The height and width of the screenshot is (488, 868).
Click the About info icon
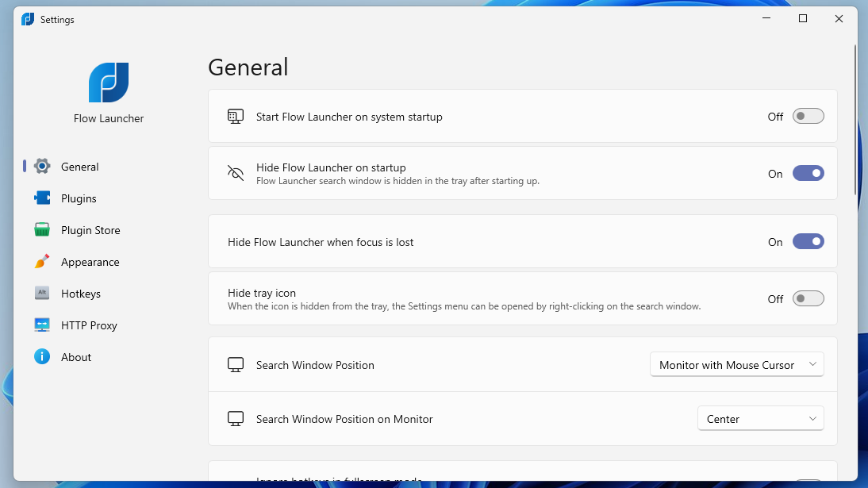tap(41, 356)
